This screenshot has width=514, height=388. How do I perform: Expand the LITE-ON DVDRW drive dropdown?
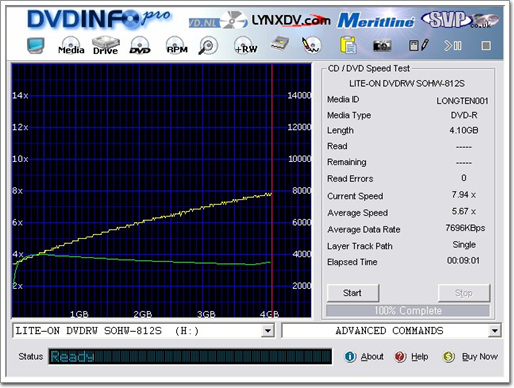pyautogui.click(x=267, y=331)
